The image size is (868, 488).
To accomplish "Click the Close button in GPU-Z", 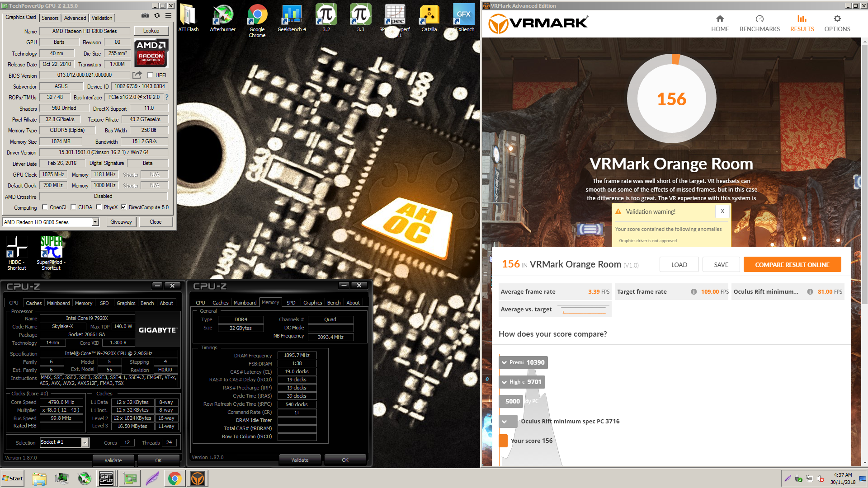I will [156, 222].
